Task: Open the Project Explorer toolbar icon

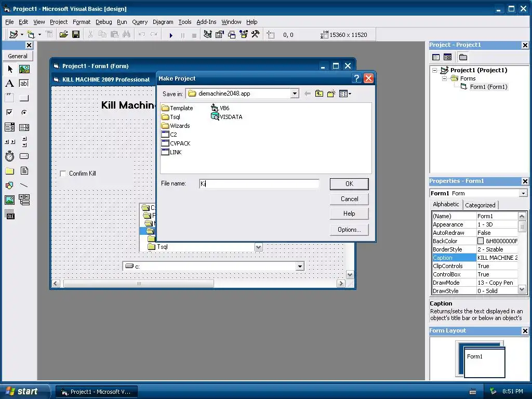Action: (208, 35)
